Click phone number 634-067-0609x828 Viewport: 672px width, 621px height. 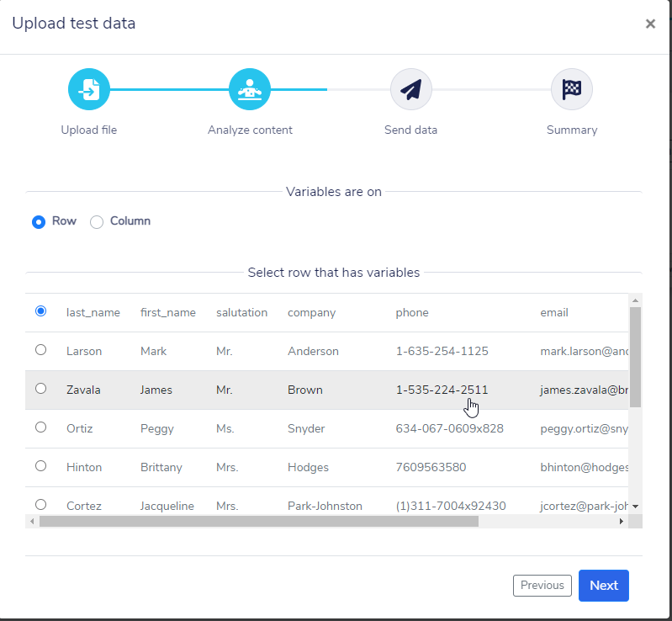point(450,428)
